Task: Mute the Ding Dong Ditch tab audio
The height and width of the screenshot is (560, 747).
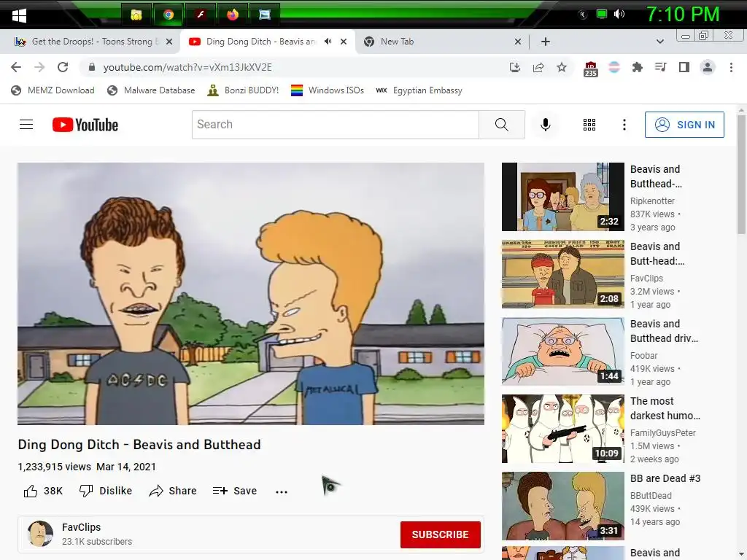Action: pos(328,42)
